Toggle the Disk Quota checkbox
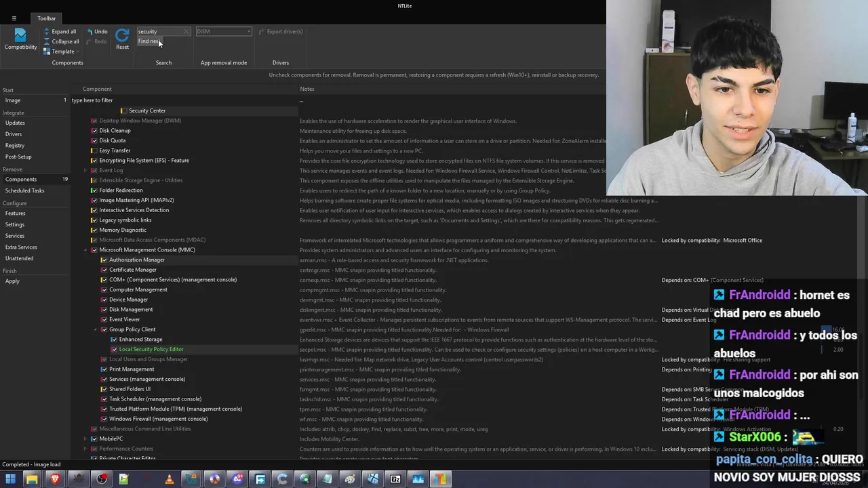868x488 pixels. [x=94, y=140]
